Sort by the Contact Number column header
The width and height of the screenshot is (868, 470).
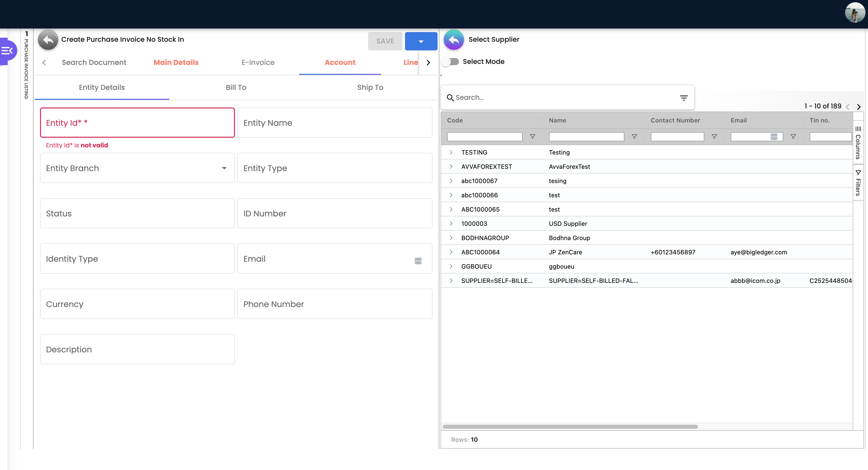[x=675, y=120]
